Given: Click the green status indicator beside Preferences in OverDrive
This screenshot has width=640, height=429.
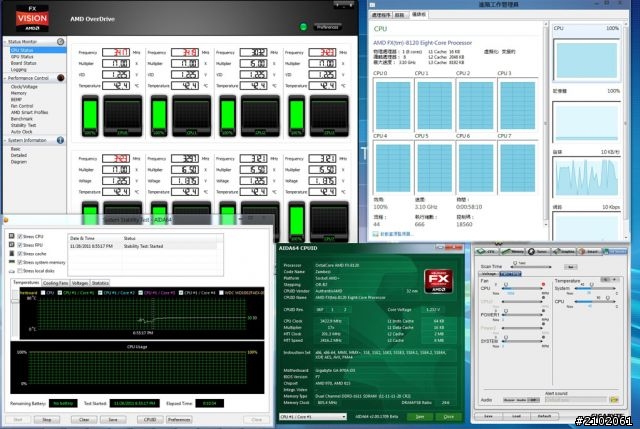Looking at the screenshot, I should click(x=303, y=27).
